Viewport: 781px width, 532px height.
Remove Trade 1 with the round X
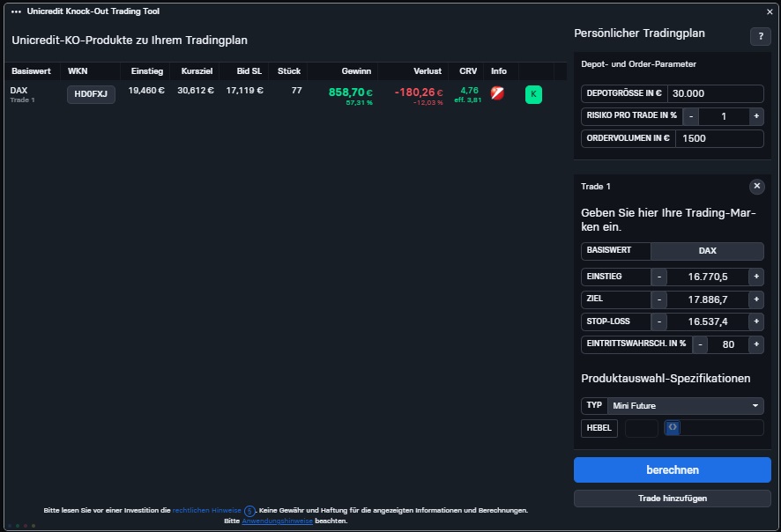pos(756,186)
